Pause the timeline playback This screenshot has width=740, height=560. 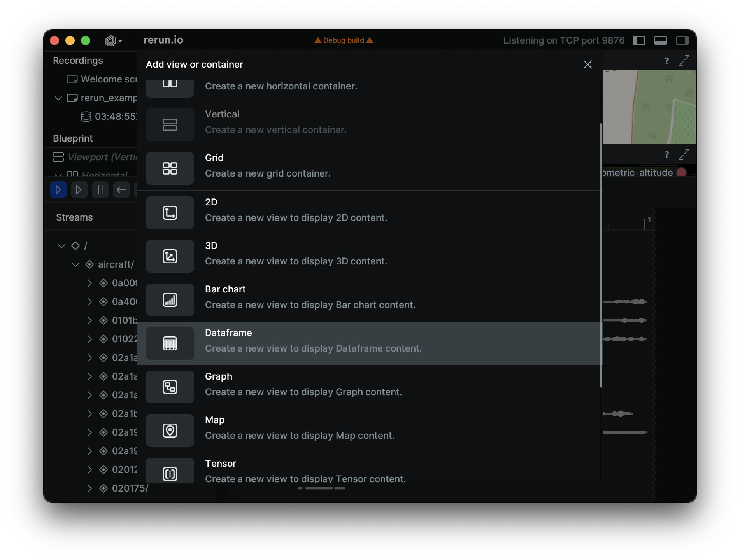coord(100,190)
